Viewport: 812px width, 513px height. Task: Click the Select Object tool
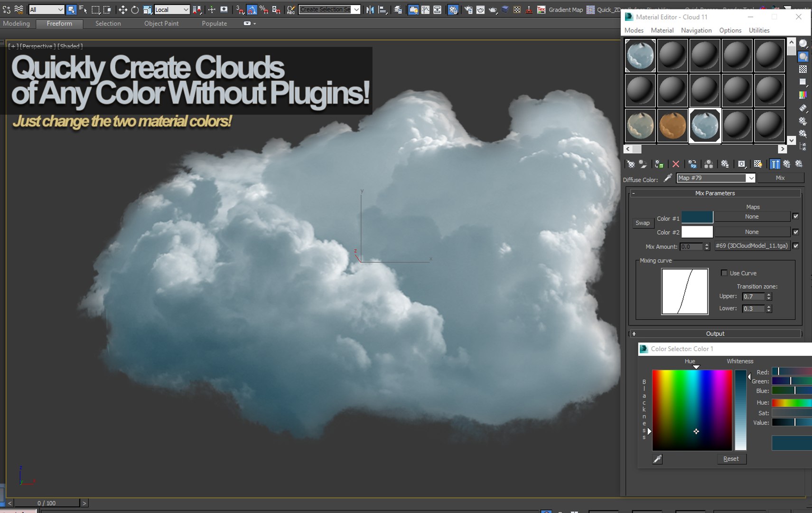click(x=71, y=9)
